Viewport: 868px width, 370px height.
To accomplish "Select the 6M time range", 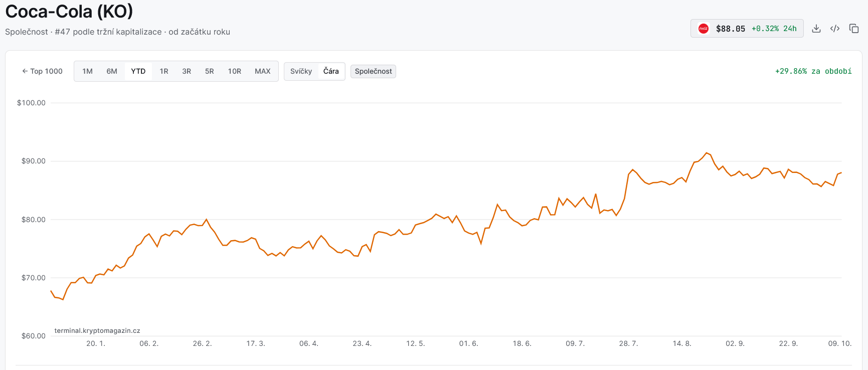I will click(112, 71).
